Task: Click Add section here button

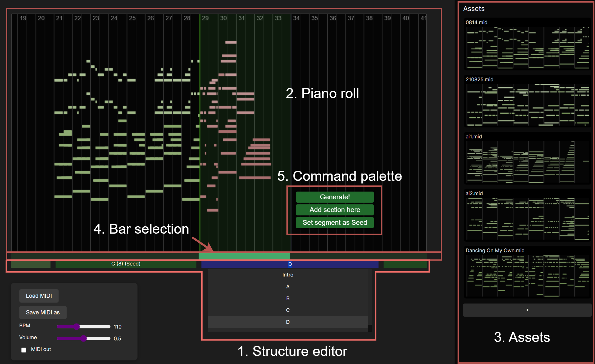Action: coord(334,210)
